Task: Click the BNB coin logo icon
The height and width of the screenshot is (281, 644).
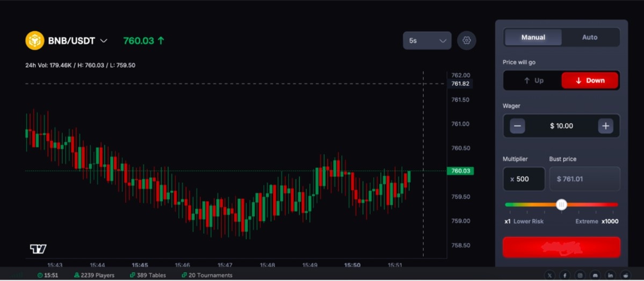Action: point(34,41)
